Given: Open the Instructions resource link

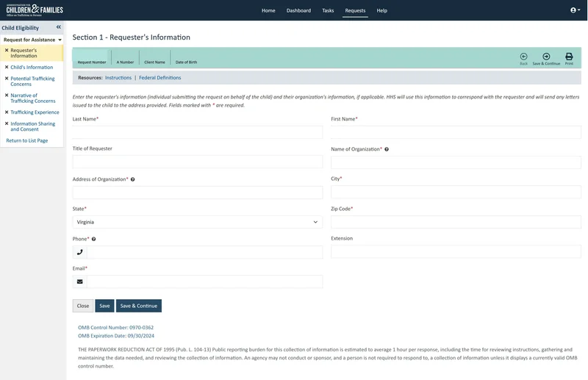Looking at the screenshot, I should pos(118,78).
